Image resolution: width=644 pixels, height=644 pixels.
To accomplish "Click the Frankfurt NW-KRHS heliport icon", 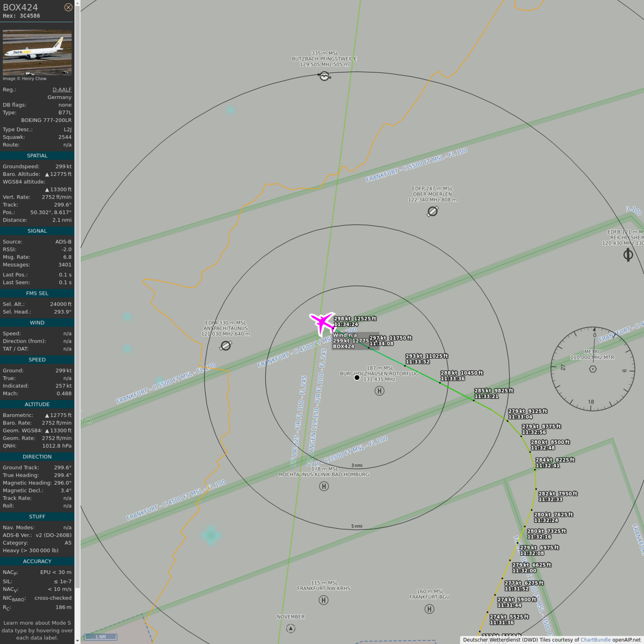I will point(324,600).
